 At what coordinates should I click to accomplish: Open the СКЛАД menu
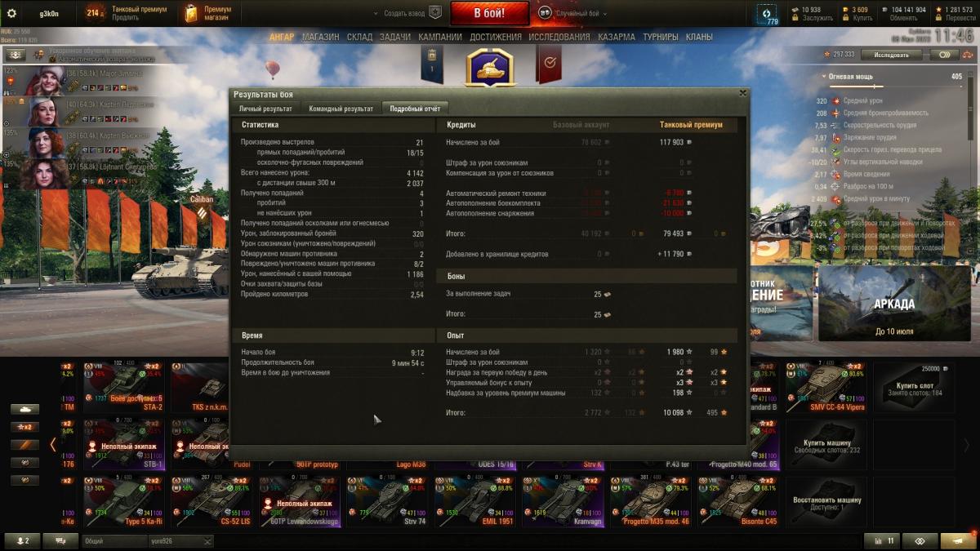tap(359, 37)
